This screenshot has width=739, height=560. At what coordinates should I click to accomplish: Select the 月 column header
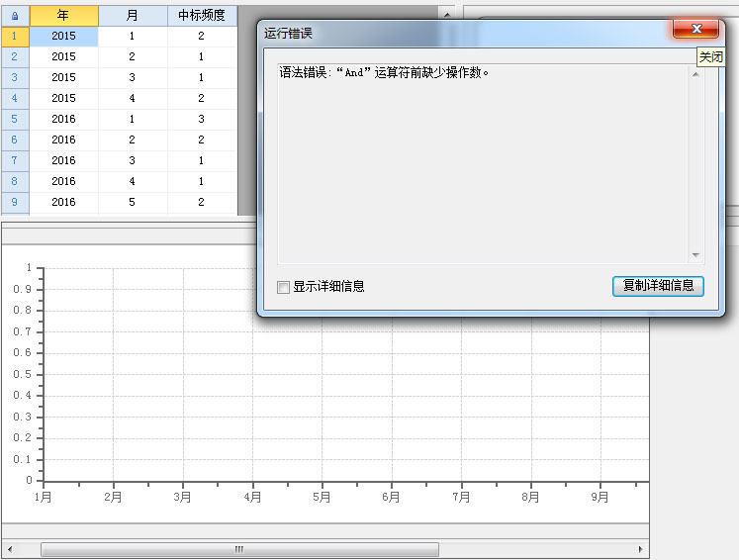pos(133,16)
